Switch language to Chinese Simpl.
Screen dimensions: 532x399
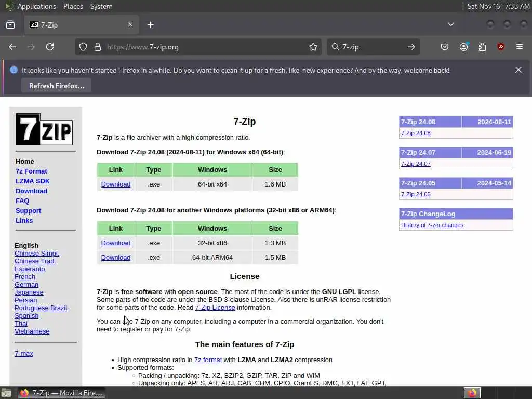click(37, 254)
